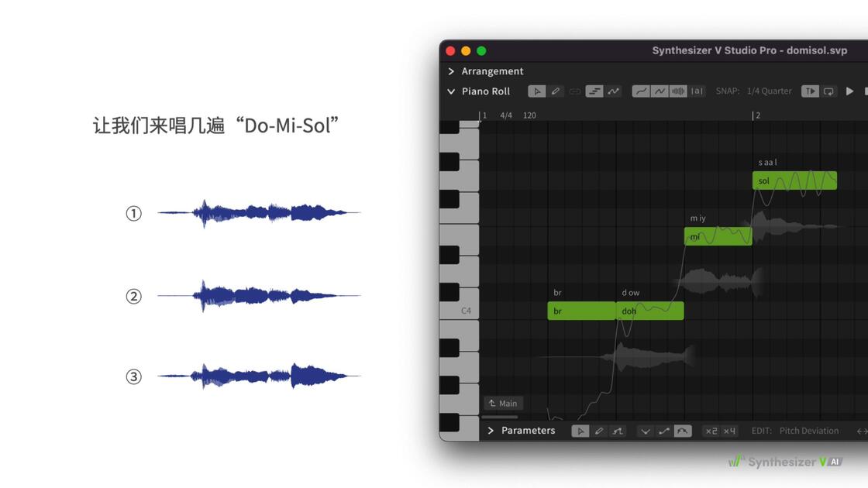Click the measure 2 marker on timeline

tap(756, 115)
